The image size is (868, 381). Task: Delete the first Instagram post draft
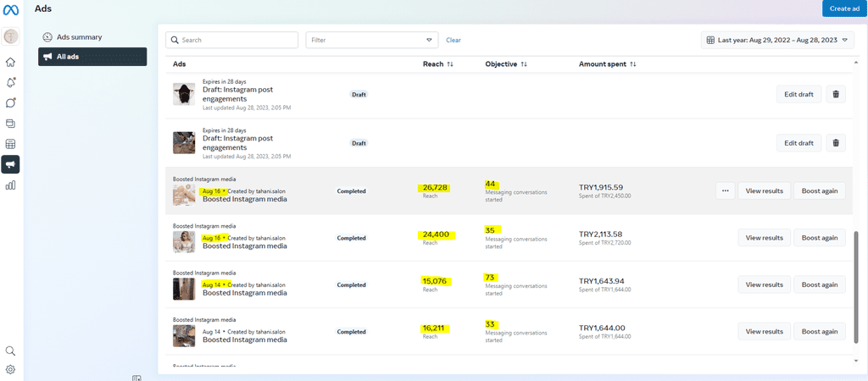coord(836,95)
